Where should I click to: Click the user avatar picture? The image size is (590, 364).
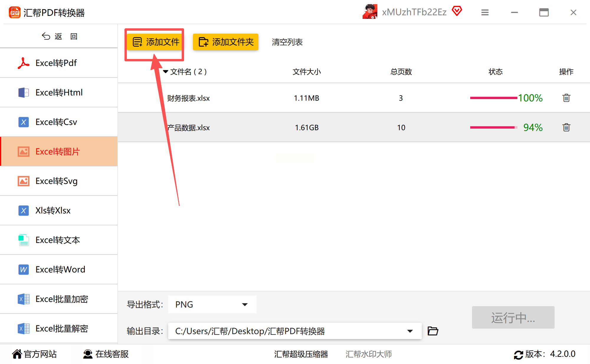(x=370, y=12)
